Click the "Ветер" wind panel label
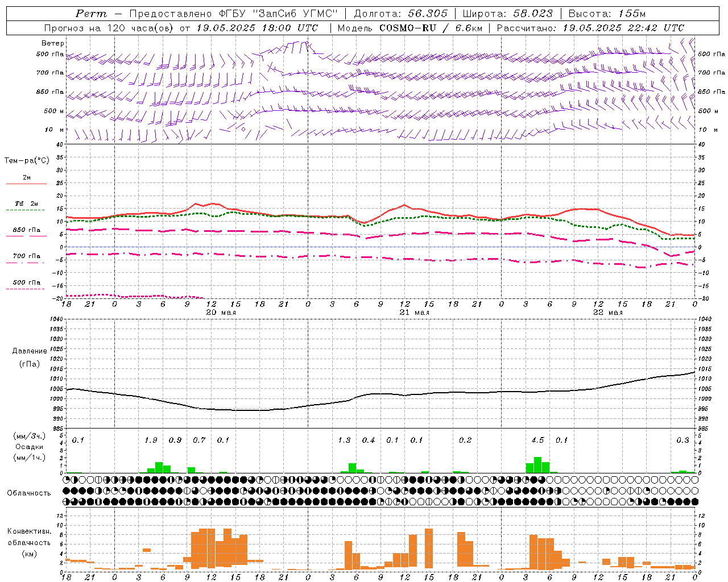This screenshot has height=582, width=728. pyautogui.click(x=53, y=43)
